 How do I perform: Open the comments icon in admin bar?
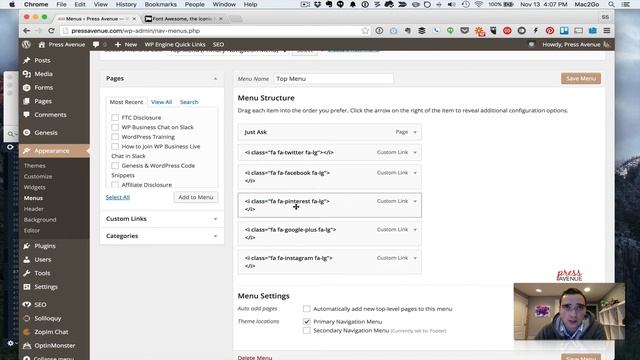[x=96, y=44]
